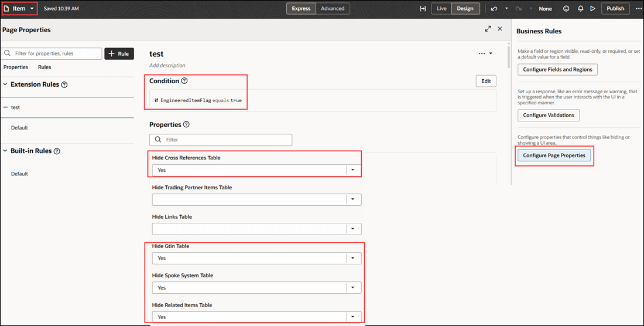
Task: Click the Publish button
Action: (615, 8)
